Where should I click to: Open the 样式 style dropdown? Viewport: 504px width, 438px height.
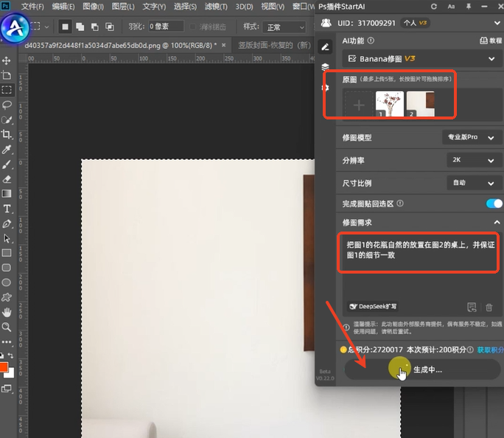tap(284, 27)
